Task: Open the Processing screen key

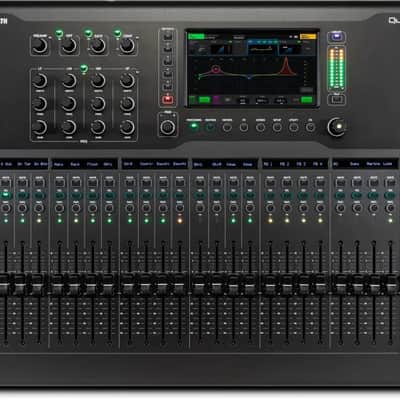Action: [194, 127]
